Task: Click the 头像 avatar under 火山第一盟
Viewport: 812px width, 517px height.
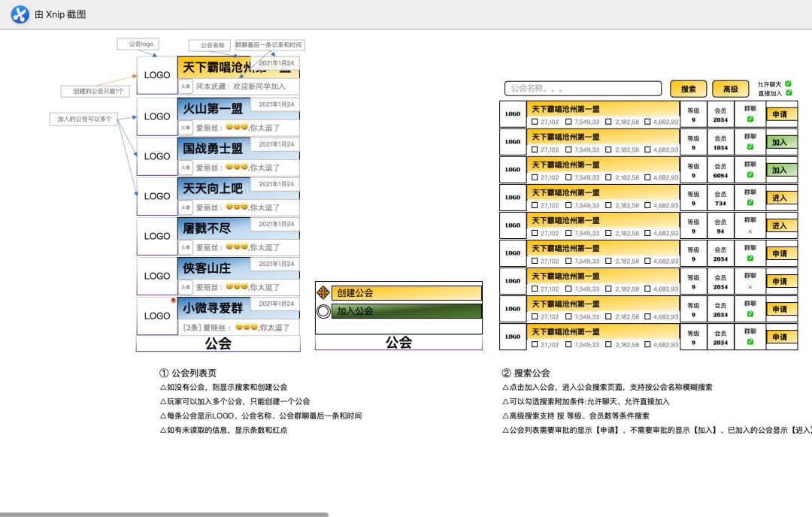Action: point(186,127)
